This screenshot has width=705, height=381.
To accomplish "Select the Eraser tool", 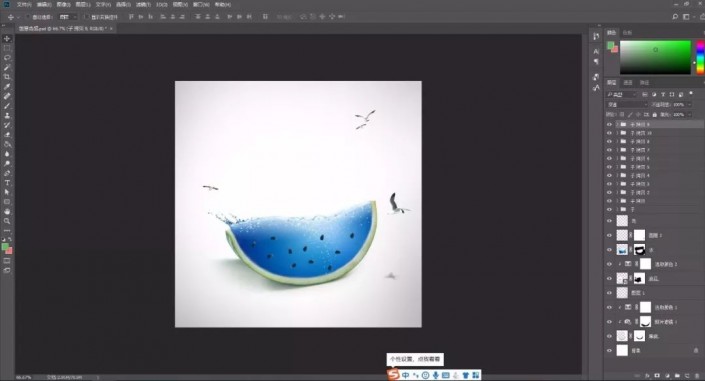I will [7, 134].
